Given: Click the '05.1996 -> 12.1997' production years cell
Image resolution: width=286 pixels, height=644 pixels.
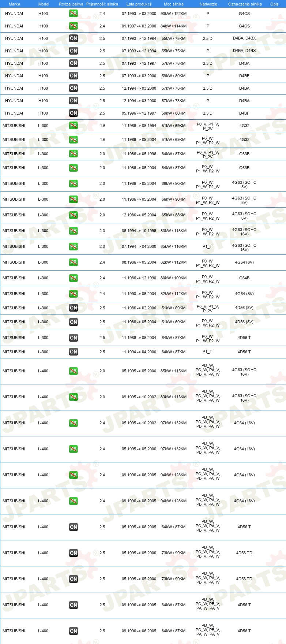Looking at the screenshot, I should [139, 113].
